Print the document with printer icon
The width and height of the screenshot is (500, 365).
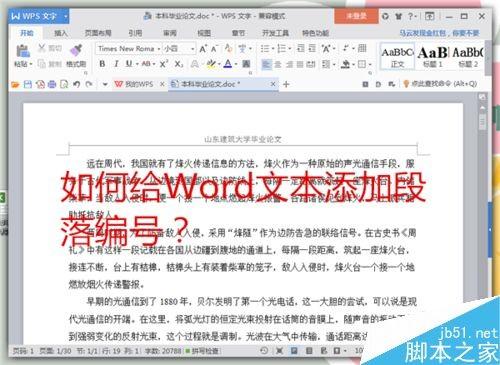(52, 84)
